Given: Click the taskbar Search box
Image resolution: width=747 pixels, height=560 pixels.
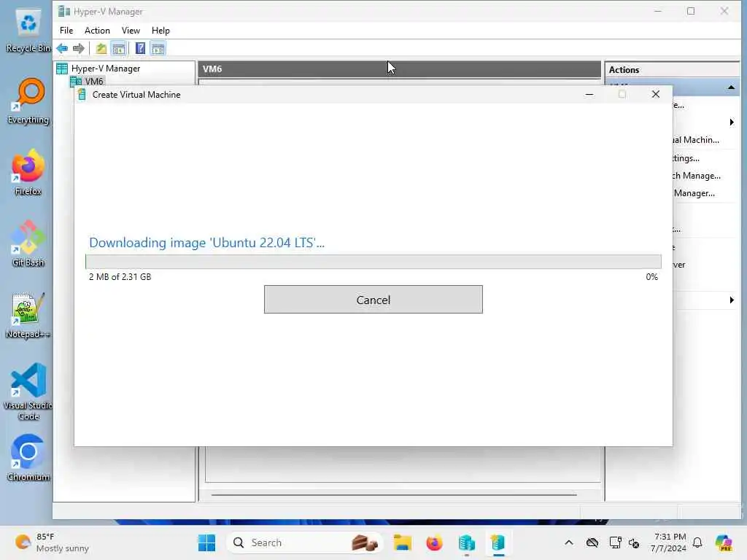Looking at the screenshot, I should point(305,542).
